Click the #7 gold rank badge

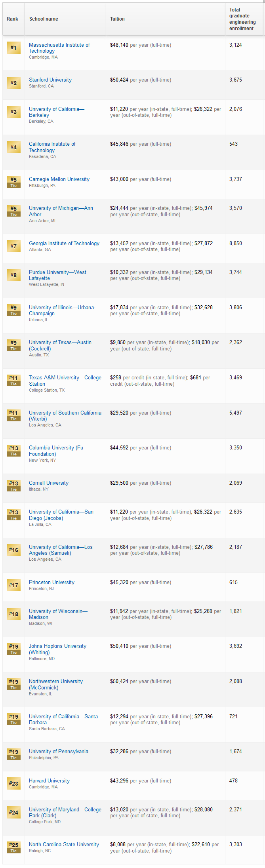tap(13, 246)
